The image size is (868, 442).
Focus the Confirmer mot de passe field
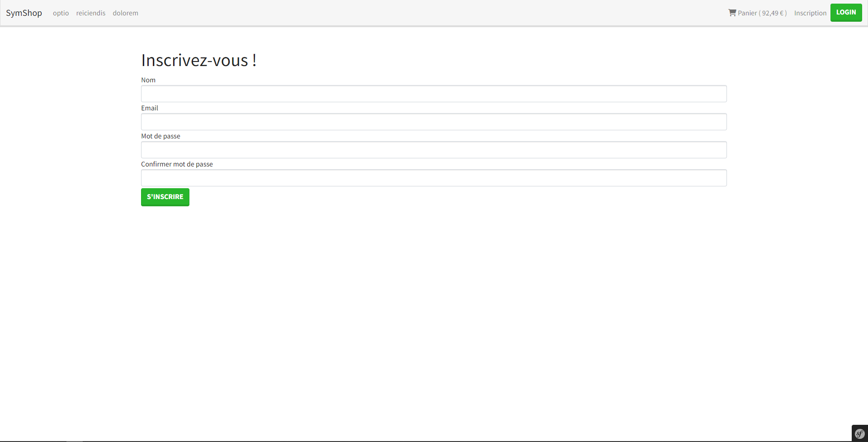pyautogui.click(x=434, y=178)
